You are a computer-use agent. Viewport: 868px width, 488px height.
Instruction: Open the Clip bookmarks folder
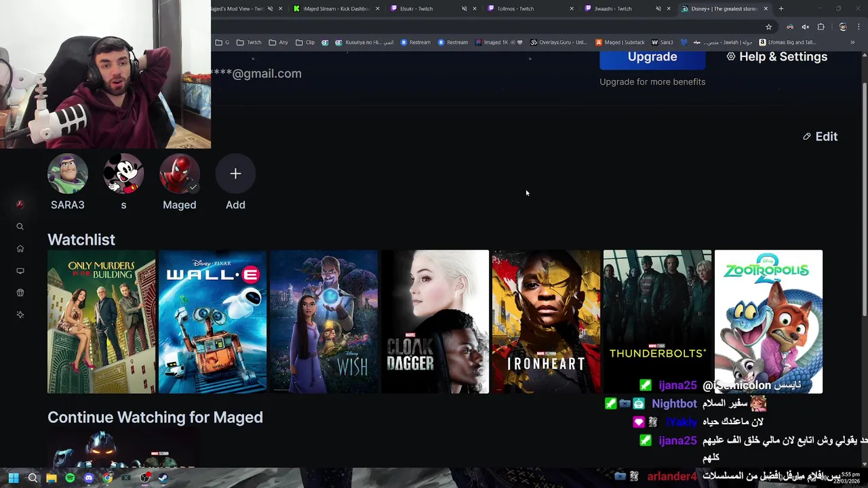pyautogui.click(x=304, y=42)
